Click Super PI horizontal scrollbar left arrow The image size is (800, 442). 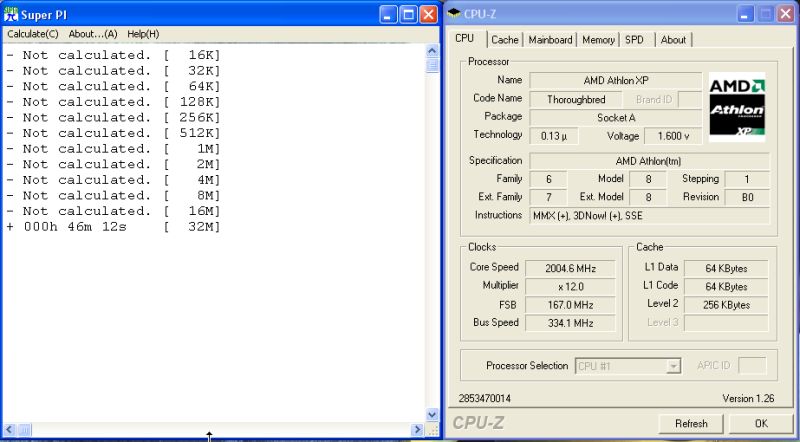click(x=10, y=430)
